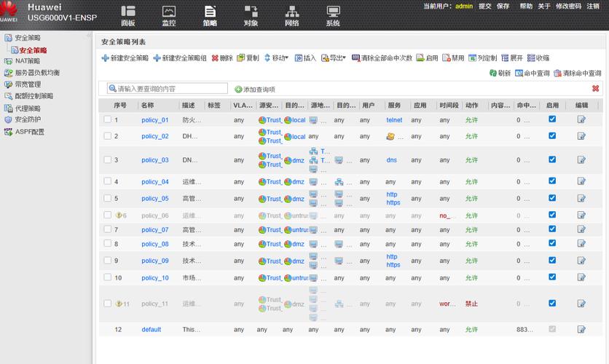The image size is (609, 364).
Task: Open the 监控 monitor icon tab
Action: (x=168, y=15)
